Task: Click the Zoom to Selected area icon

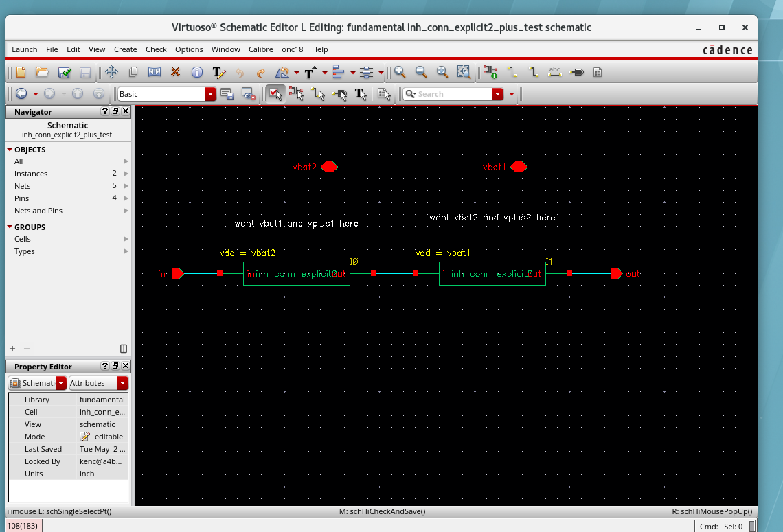Action: [x=464, y=72]
